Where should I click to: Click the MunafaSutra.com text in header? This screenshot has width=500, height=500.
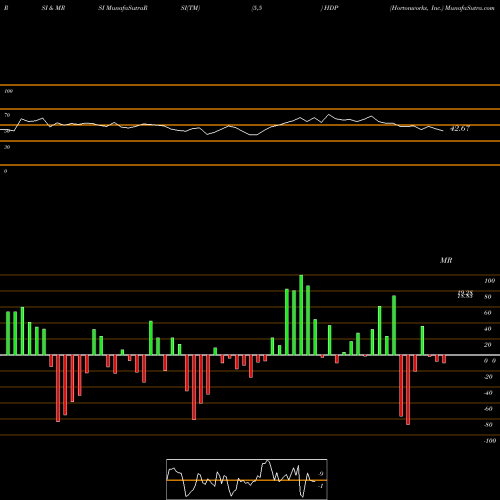(x=470, y=8)
